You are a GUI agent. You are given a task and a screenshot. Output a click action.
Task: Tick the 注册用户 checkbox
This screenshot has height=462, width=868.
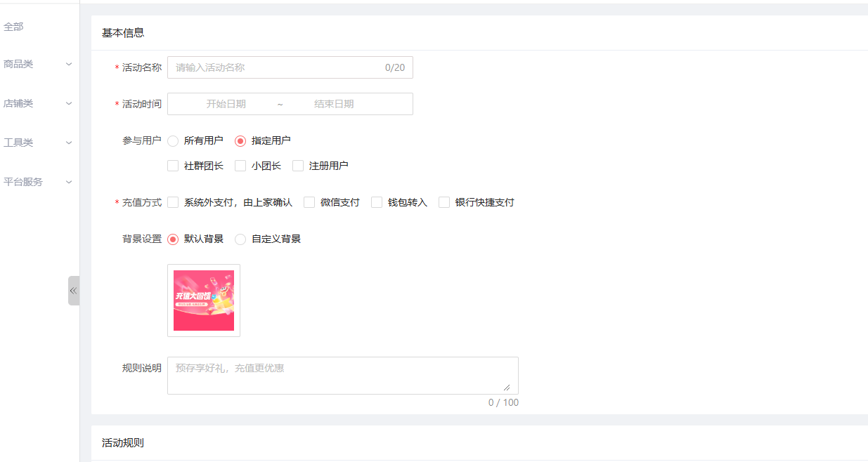(x=298, y=166)
